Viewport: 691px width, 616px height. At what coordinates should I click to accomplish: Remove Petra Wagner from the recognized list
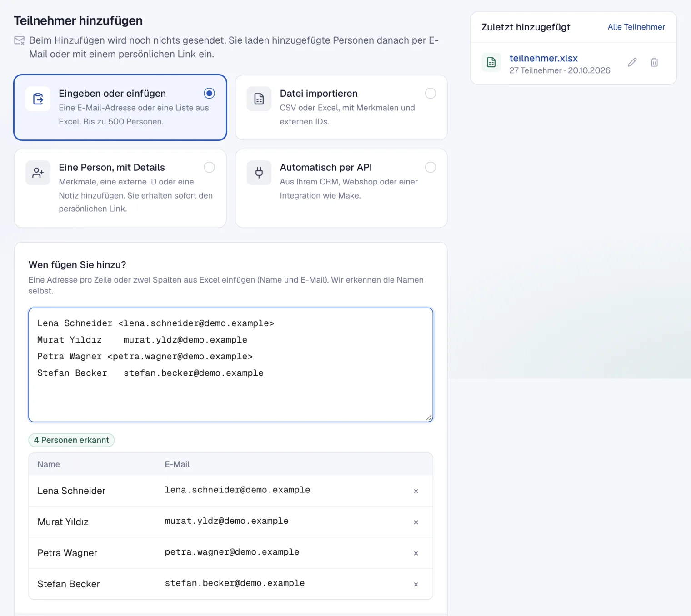[416, 553]
